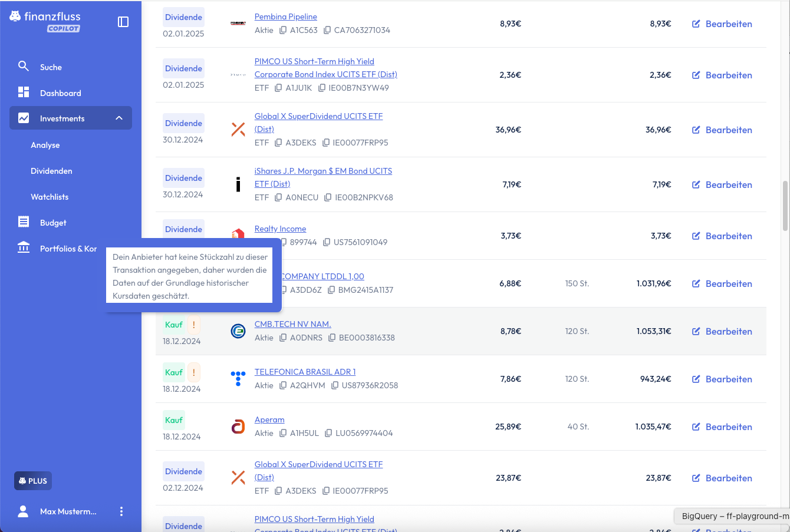Edit the 36,96€ Global X dividend
Screen dimensions: 790x532
pos(722,130)
